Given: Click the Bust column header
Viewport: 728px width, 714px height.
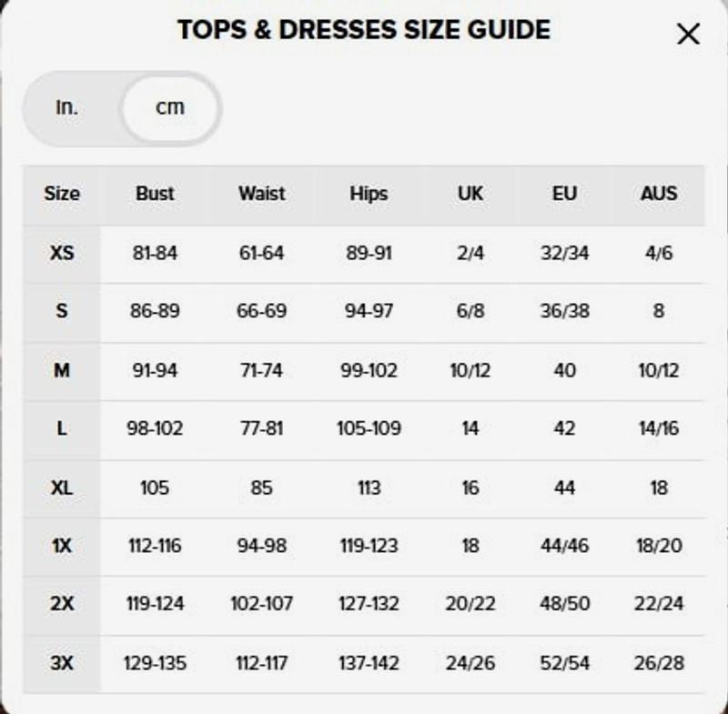Looking at the screenshot, I should coord(155,194).
